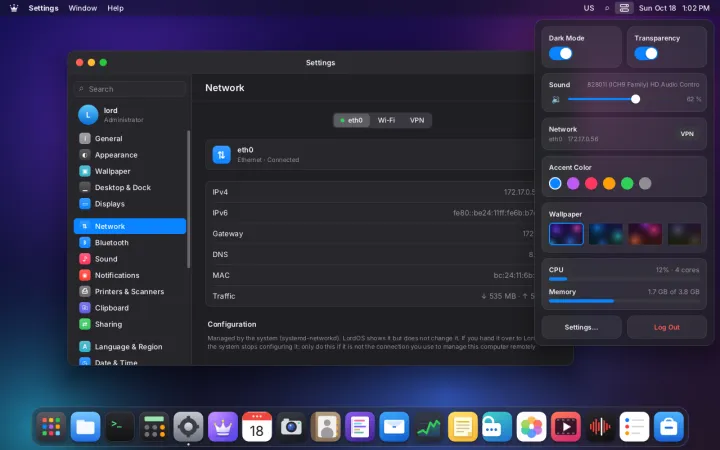This screenshot has height=450, width=720.
Task: Open the video player app in dock
Action: tap(565, 427)
